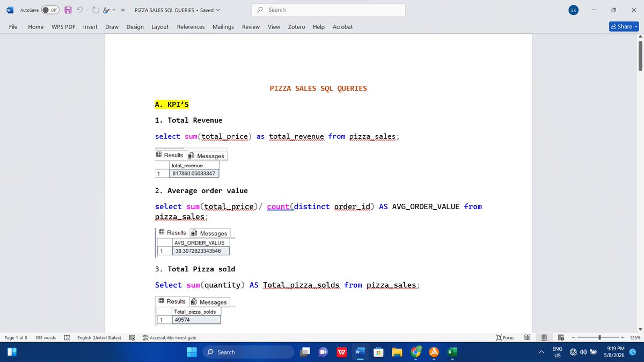Open the WPS PDF tab
Image resolution: width=644 pixels, height=362 pixels.
(x=63, y=27)
